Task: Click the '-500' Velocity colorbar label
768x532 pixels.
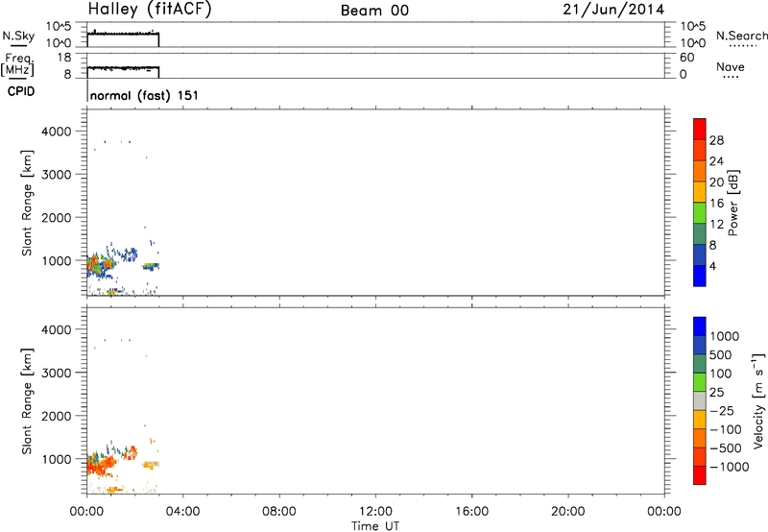Action: tap(726, 448)
